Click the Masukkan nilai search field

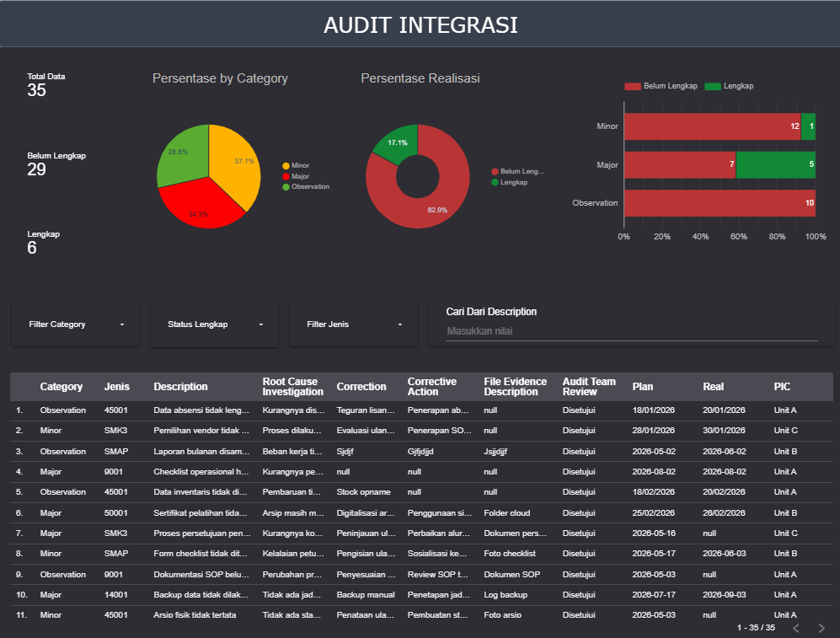[632, 331]
